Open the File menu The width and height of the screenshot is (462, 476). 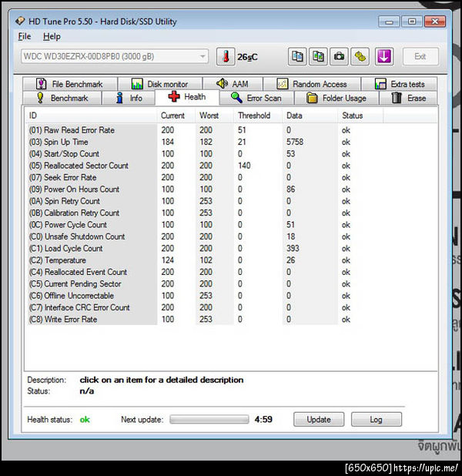pyautogui.click(x=25, y=36)
